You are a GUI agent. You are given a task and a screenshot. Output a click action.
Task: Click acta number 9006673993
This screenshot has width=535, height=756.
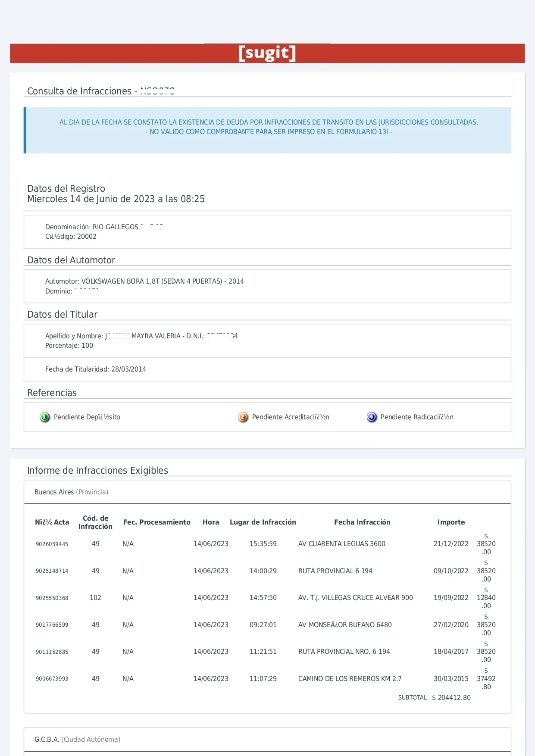[x=52, y=679]
